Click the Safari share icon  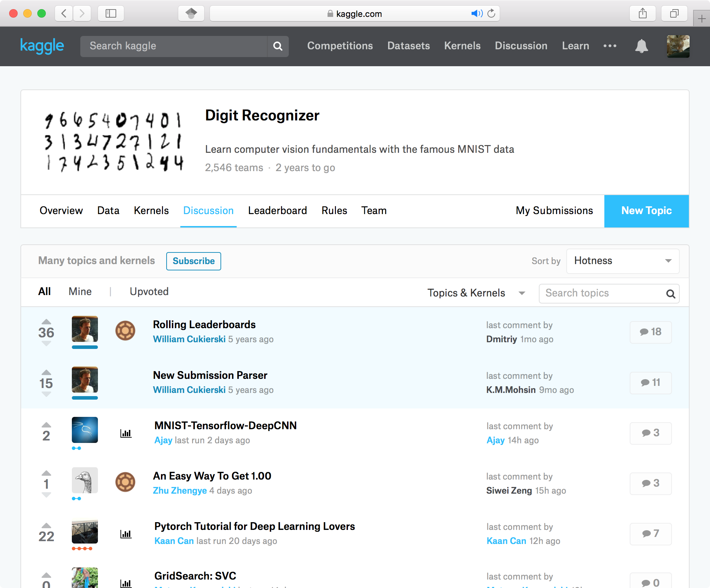point(642,14)
